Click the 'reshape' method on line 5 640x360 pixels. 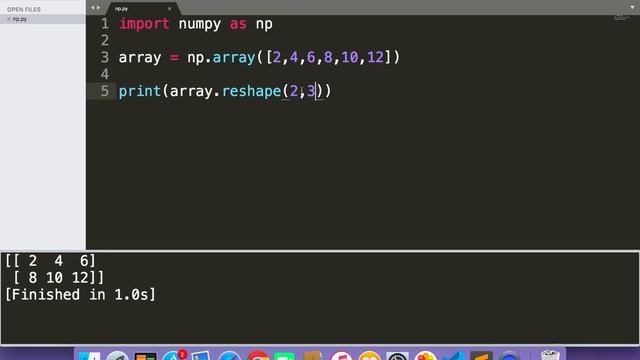251,91
